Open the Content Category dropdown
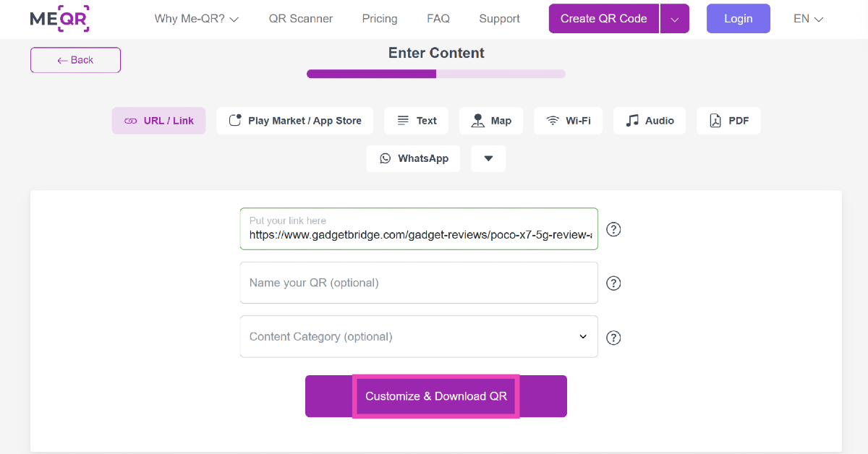The image size is (868, 454). tap(418, 336)
